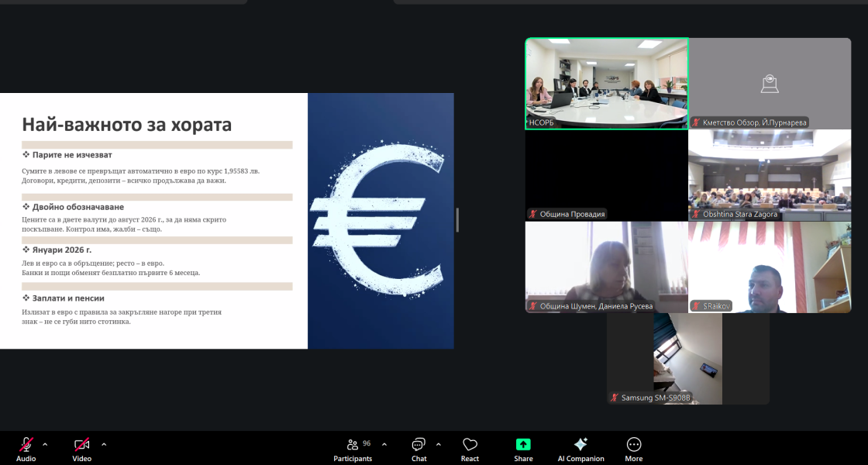Viewport: 868px width, 465px height.
Task: Click camera-off avatar icon in Кметство Обзор tile
Action: [770, 84]
